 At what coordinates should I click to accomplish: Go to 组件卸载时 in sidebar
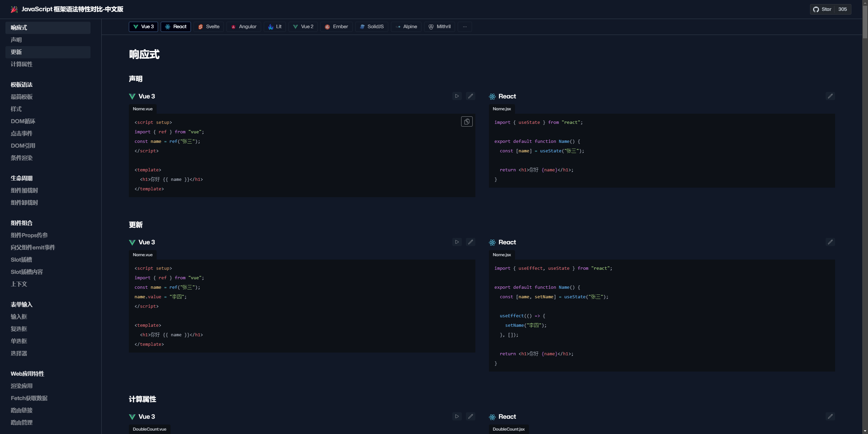pos(48,203)
